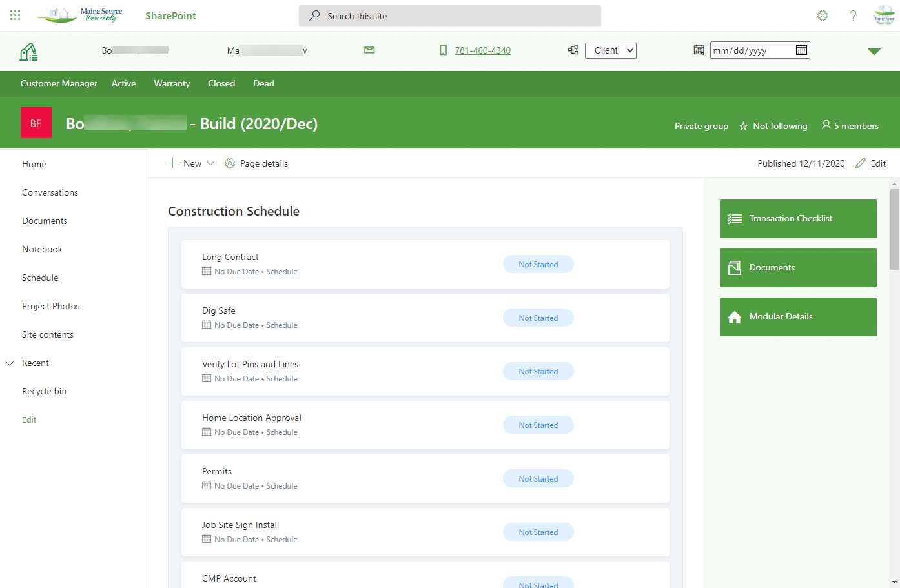
Task: Open Project Photos in side navigation
Action: [51, 306]
